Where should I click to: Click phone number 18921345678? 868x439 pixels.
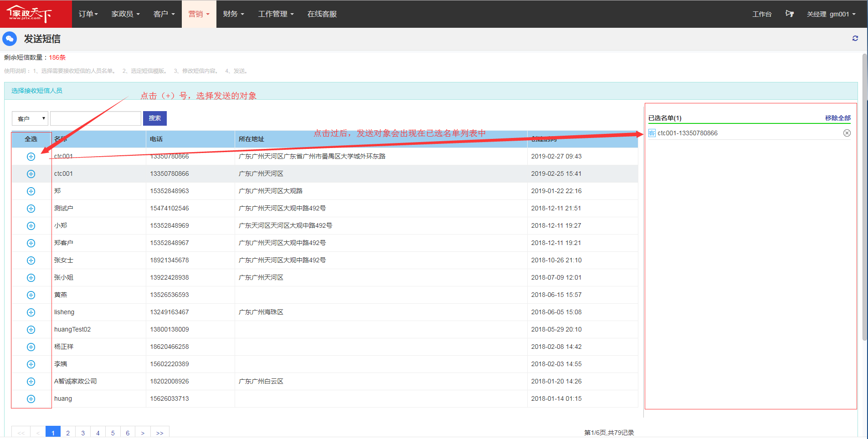pos(169,260)
